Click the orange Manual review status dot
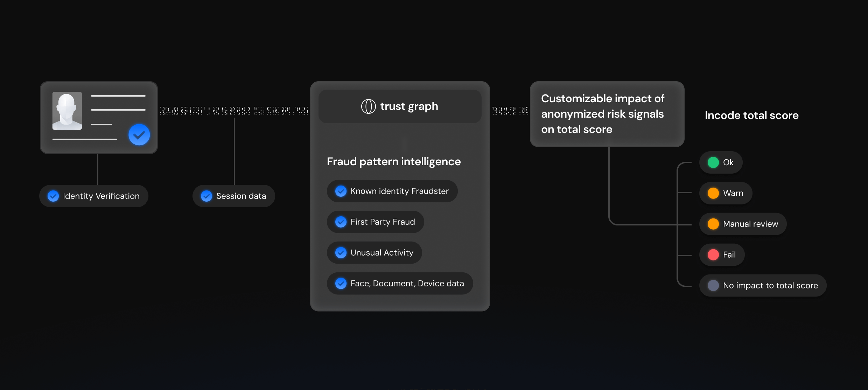Image resolution: width=868 pixels, height=390 pixels. (x=713, y=224)
